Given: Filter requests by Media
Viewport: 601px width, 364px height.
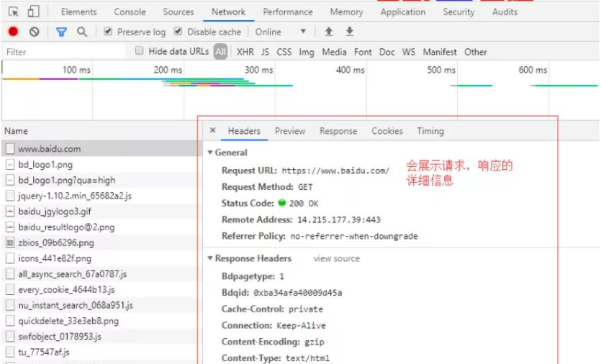Looking at the screenshot, I should coord(334,52).
